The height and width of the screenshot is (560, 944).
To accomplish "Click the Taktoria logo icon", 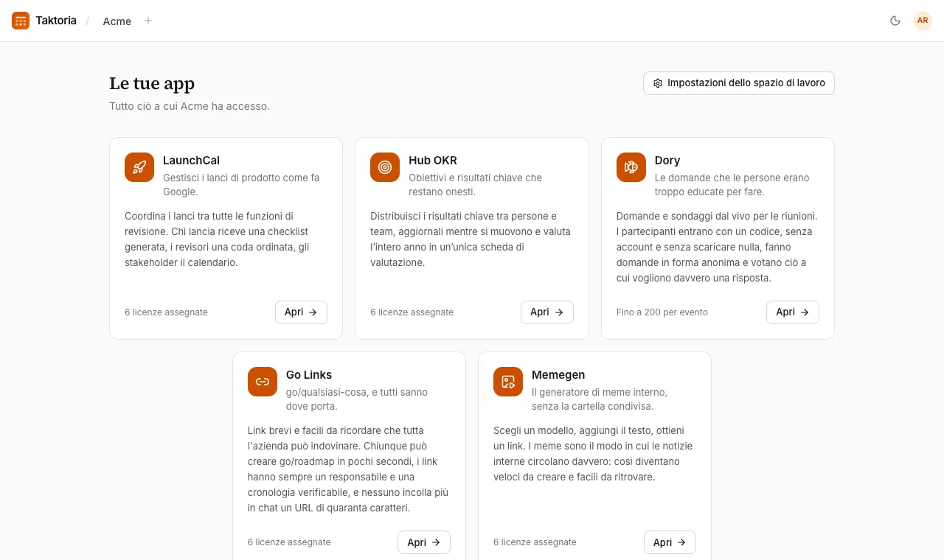I will pos(21,21).
